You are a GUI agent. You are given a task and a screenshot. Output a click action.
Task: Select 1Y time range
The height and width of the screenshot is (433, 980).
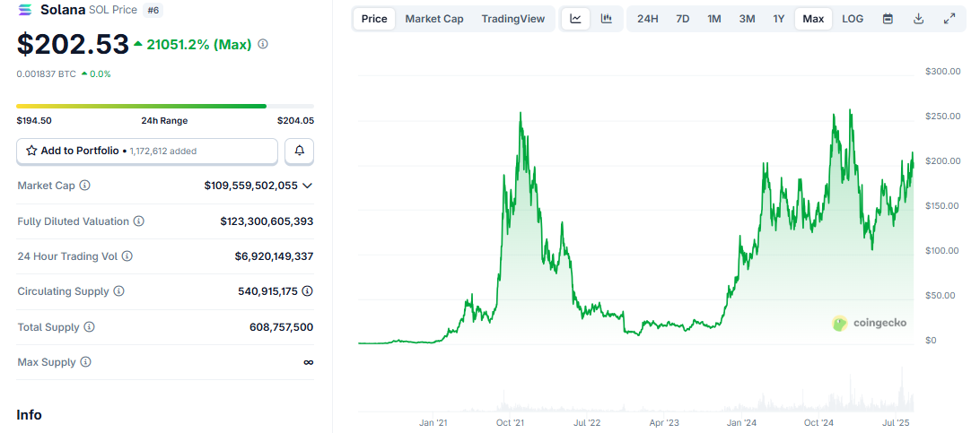(x=779, y=19)
